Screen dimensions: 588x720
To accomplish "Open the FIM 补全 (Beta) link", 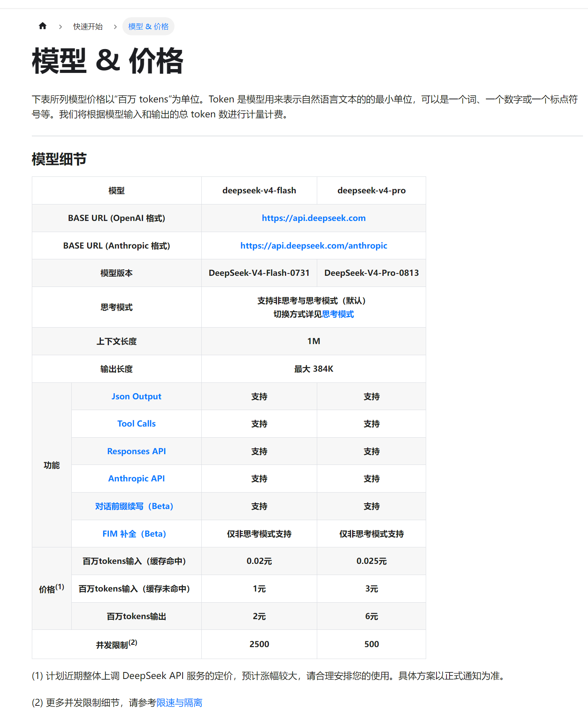I will 134,534.
